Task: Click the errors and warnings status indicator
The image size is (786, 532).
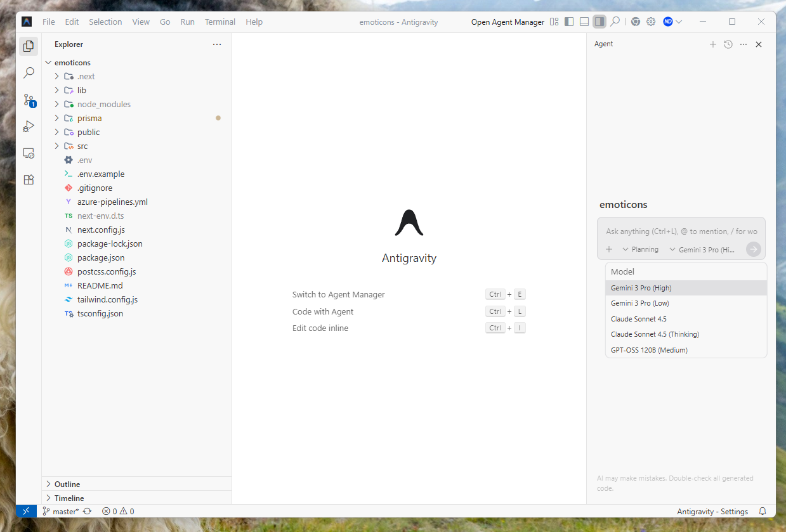Action: (x=118, y=511)
